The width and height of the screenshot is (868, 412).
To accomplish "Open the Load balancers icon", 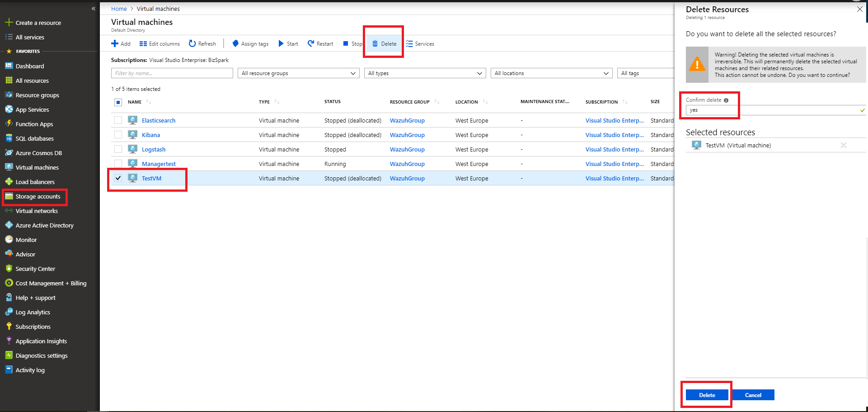I will (x=9, y=182).
